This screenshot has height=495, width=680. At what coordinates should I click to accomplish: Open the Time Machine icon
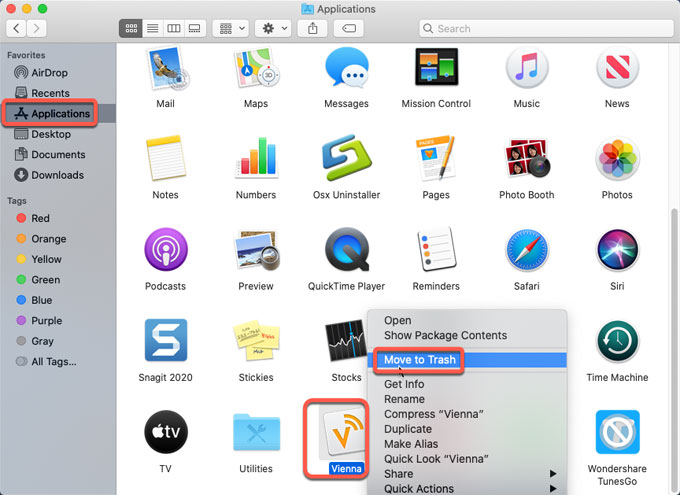tap(617, 342)
